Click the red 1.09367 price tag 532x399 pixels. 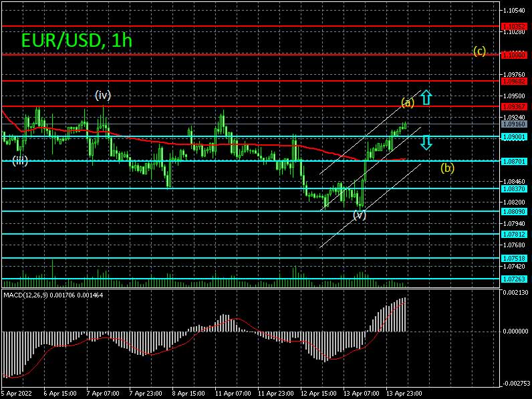(514, 106)
